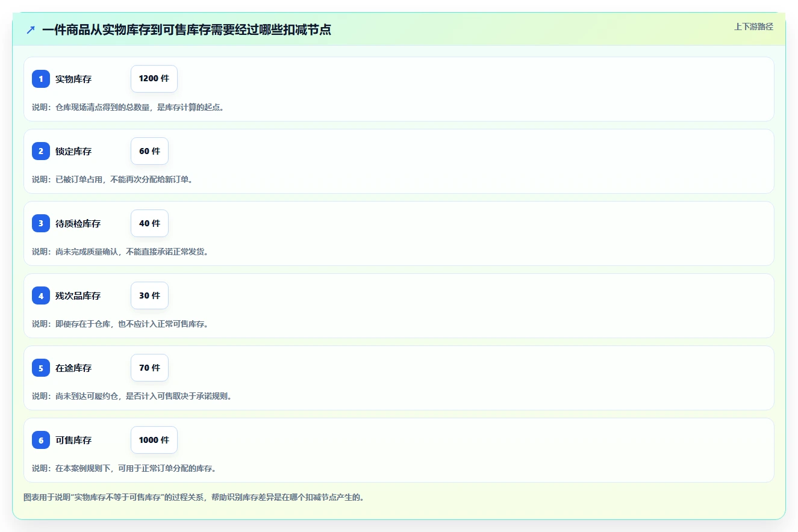The height and width of the screenshot is (532, 798).
Task: Click the 1200 件 value pill
Action: (154, 79)
